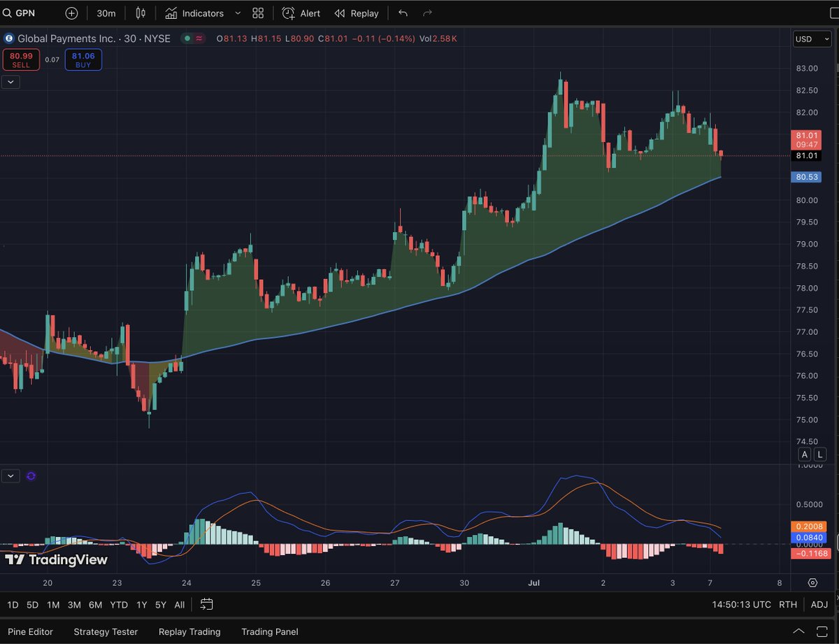Click the 81.06 BUY button
Image resolution: width=839 pixels, height=644 pixels.
click(x=83, y=60)
